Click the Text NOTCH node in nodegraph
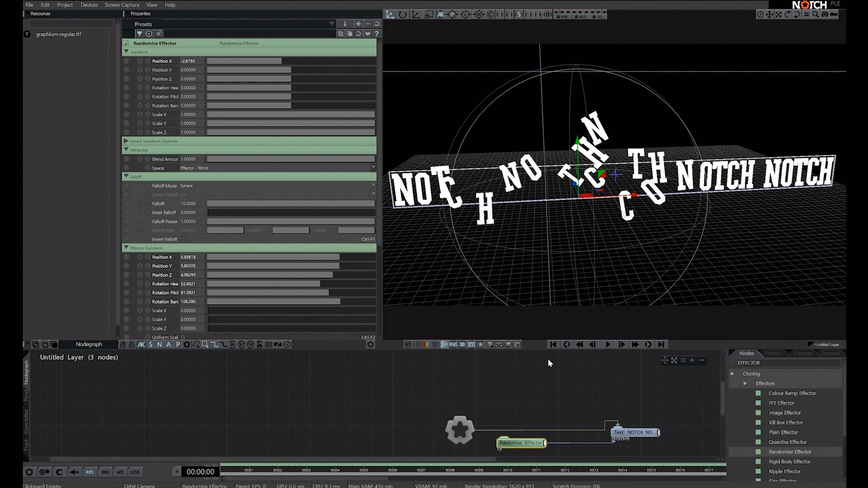868x488 pixels. click(x=635, y=432)
